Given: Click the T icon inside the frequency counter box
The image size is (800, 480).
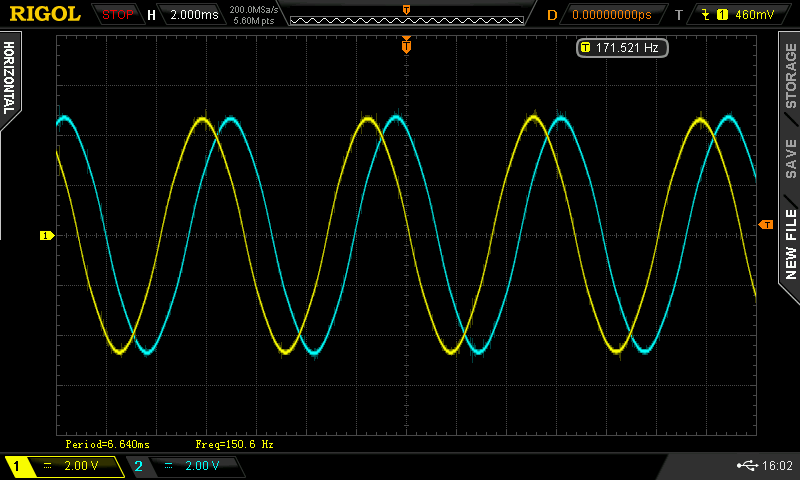Looking at the screenshot, I should coord(585,47).
